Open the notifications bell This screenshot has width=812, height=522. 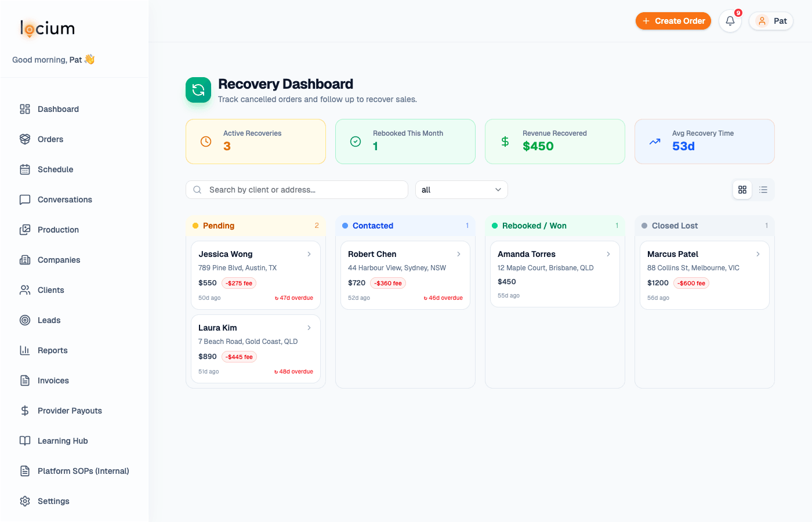pos(730,21)
